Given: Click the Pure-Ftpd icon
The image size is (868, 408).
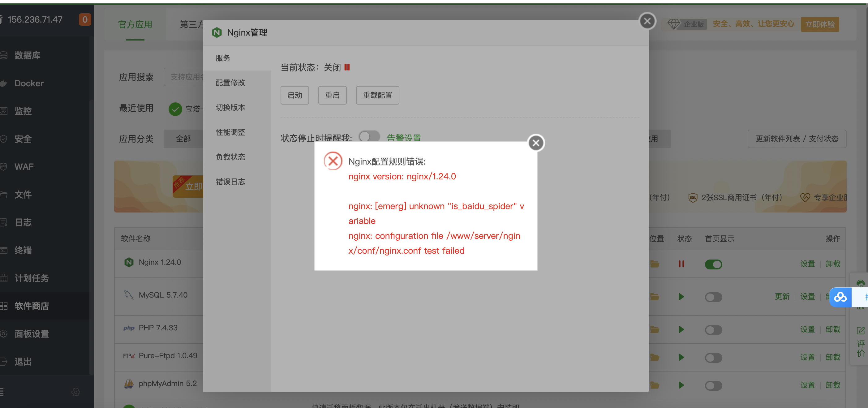Looking at the screenshot, I should (x=129, y=356).
